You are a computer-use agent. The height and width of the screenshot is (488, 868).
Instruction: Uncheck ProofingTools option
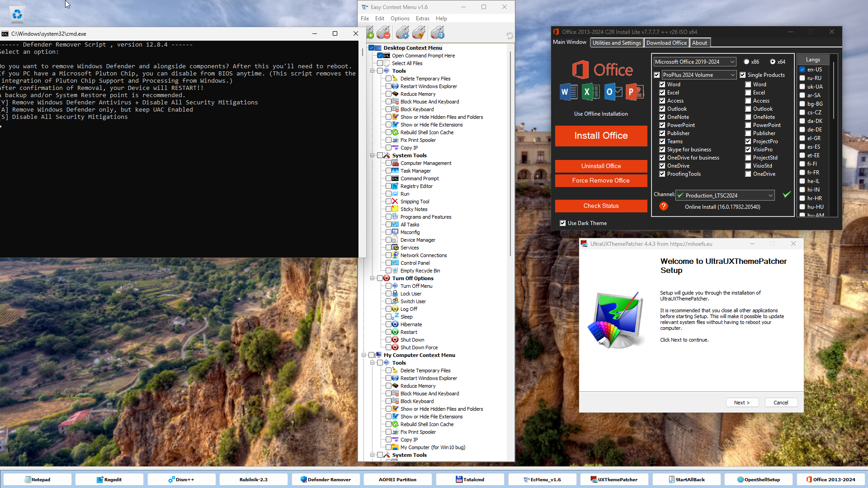click(x=662, y=174)
